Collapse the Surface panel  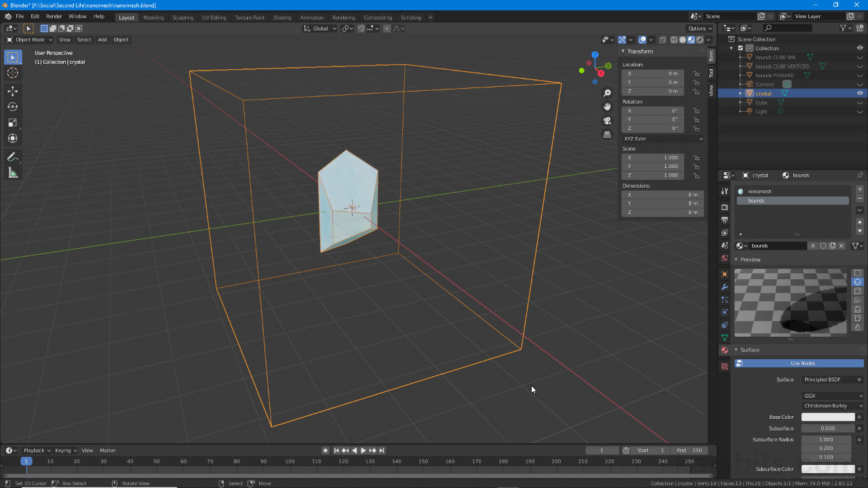tap(749, 350)
